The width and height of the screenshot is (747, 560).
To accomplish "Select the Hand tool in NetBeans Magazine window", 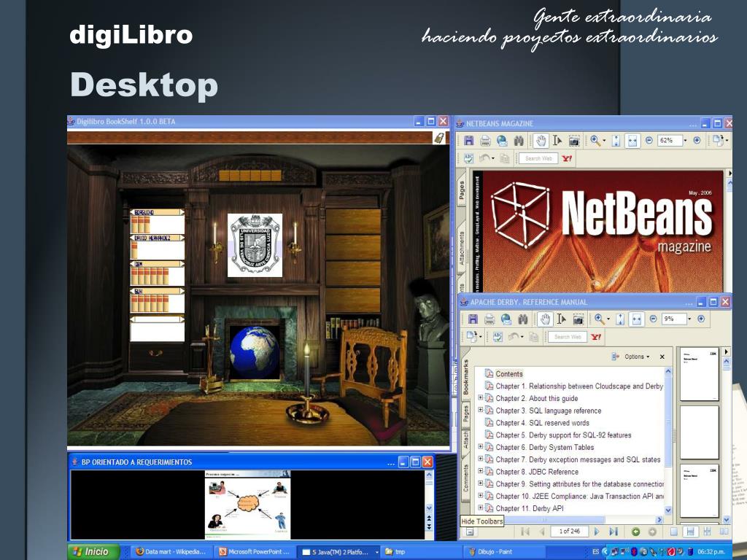I will 541,141.
